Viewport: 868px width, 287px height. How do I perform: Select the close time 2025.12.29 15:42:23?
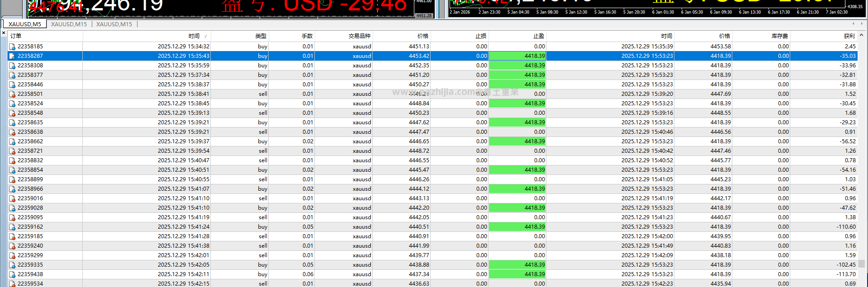(647, 284)
